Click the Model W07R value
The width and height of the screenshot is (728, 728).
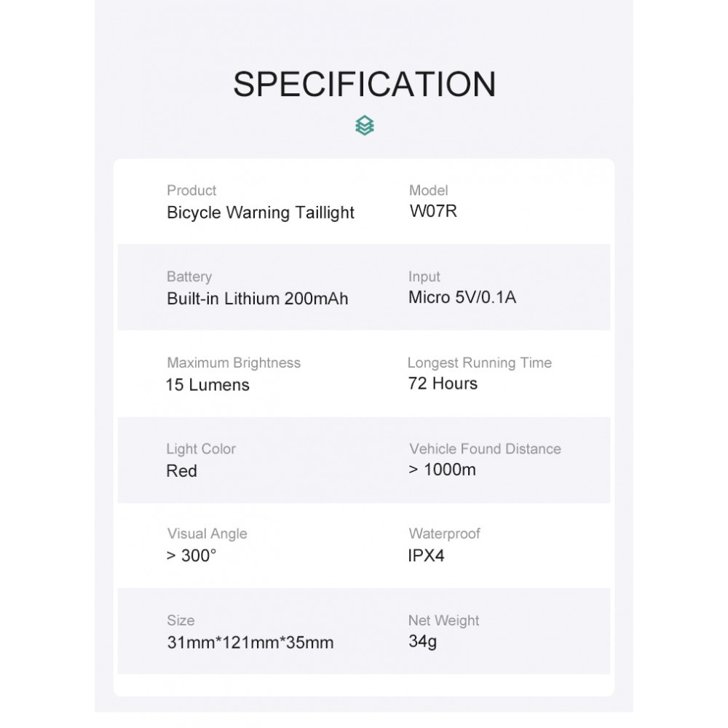click(433, 211)
